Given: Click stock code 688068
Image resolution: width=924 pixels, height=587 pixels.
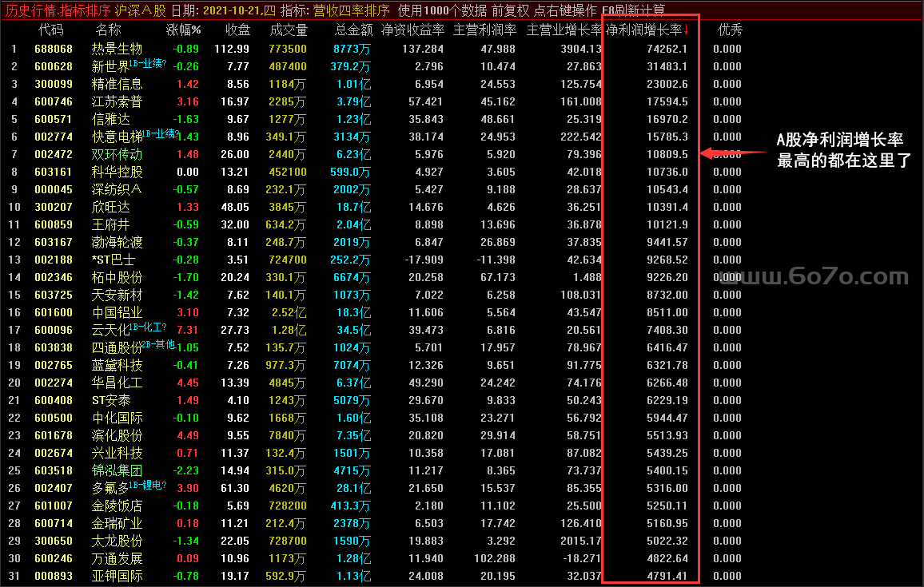Looking at the screenshot, I should (54, 49).
